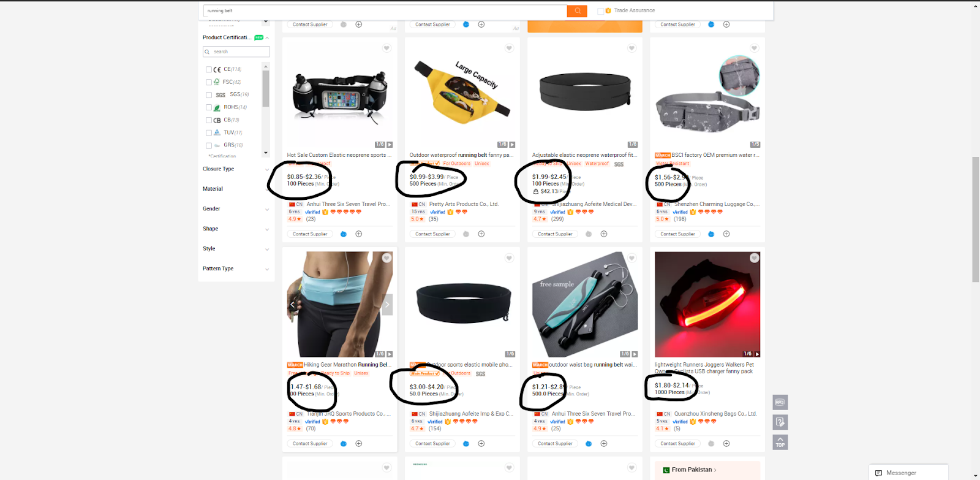980x480 pixels.
Task: Favorite the yellow Large Capacity fanny pack
Action: pyautogui.click(x=509, y=48)
